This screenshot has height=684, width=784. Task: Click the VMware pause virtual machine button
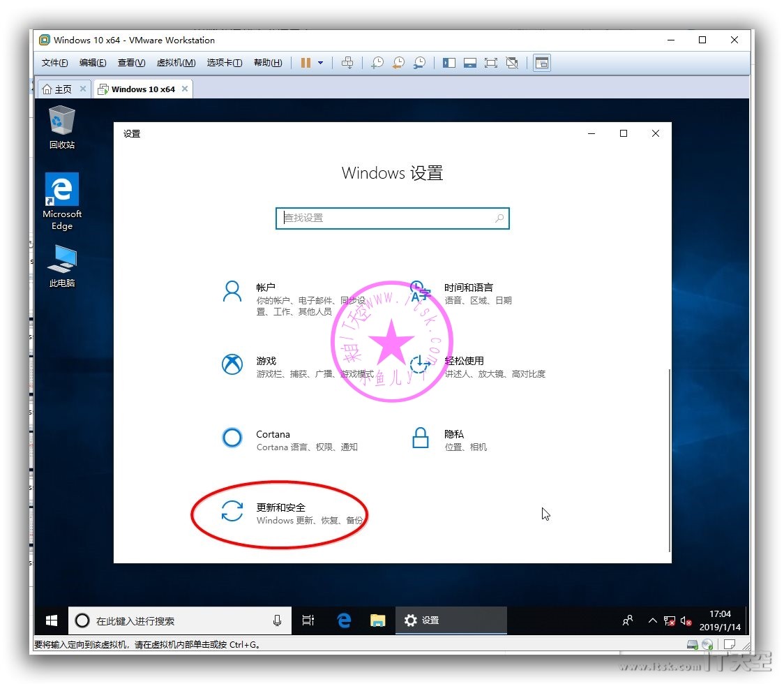click(306, 63)
